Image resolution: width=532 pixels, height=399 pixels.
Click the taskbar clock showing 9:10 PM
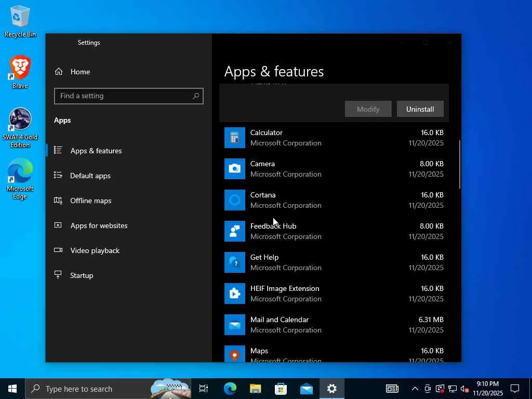point(488,389)
